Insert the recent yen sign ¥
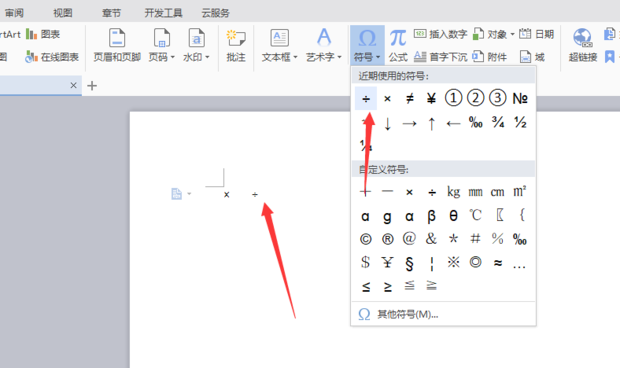The height and width of the screenshot is (368, 620). (431, 98)
